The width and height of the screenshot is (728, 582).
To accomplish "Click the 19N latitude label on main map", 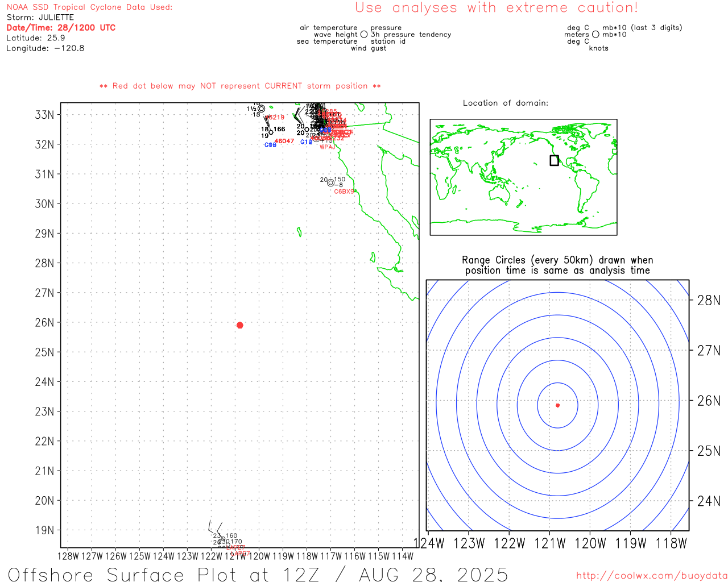I will pyautogui.click(x=44, y=530).
